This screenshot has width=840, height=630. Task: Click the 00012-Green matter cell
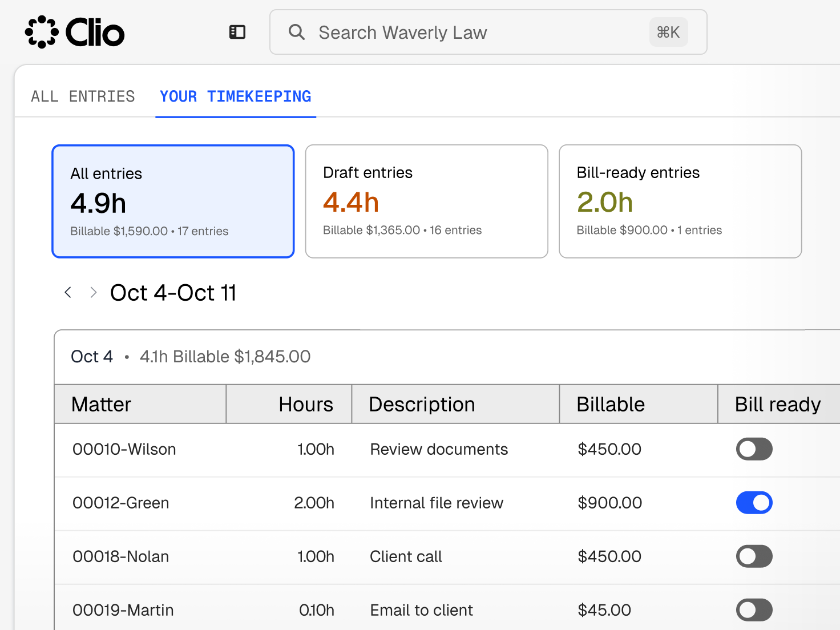coord(121,503)
